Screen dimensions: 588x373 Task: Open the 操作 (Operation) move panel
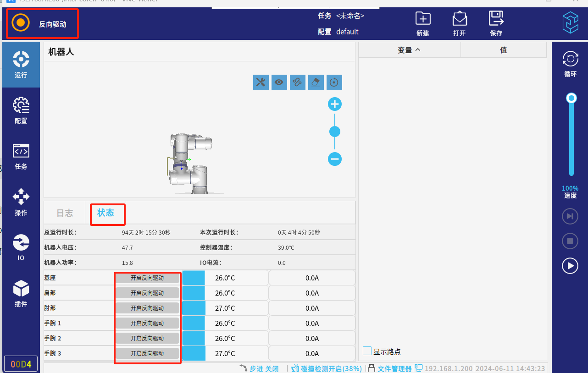pos(21,202)
